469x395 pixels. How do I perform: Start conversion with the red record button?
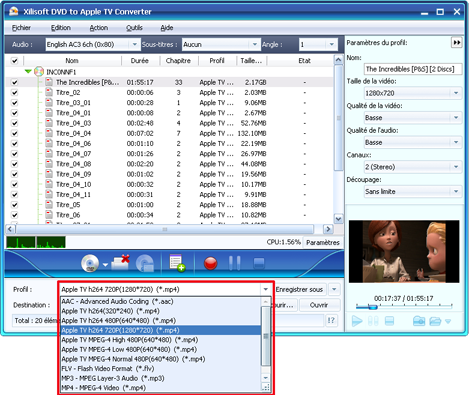(x=211, y=263)
